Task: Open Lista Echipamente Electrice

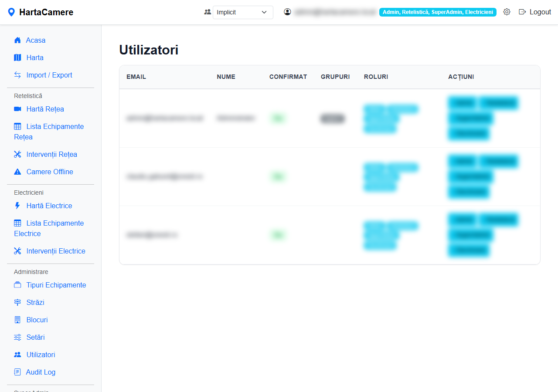Action: coord(49,228)
